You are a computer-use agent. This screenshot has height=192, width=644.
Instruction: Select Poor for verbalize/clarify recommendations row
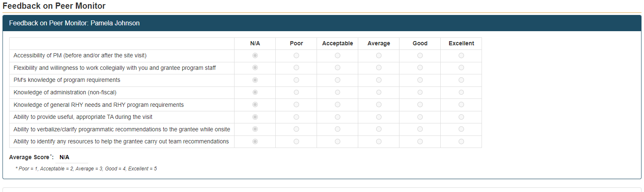coord(296,129)
